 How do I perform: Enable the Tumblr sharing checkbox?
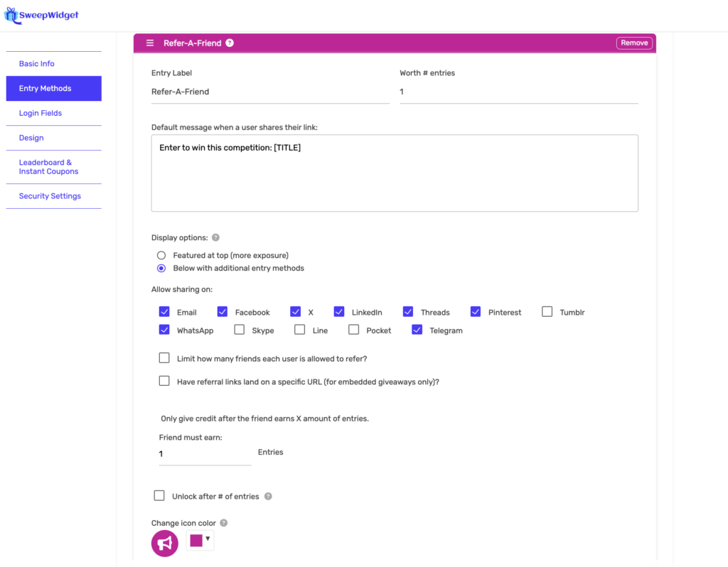tap(547, 311)
